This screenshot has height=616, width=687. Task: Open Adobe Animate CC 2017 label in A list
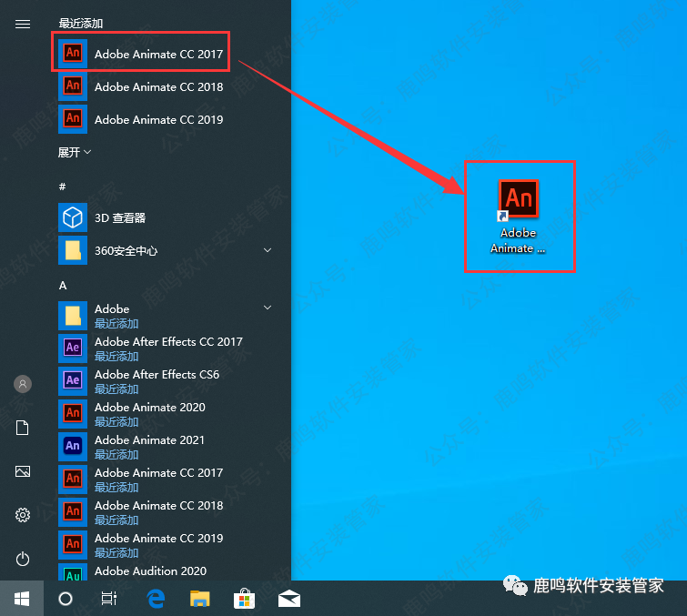click(159, 473)
